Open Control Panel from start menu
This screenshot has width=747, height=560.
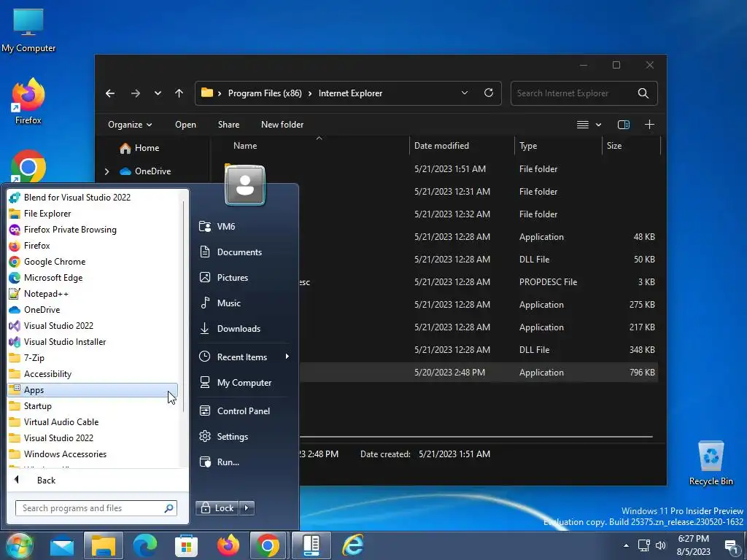click(x=244, y=411)
